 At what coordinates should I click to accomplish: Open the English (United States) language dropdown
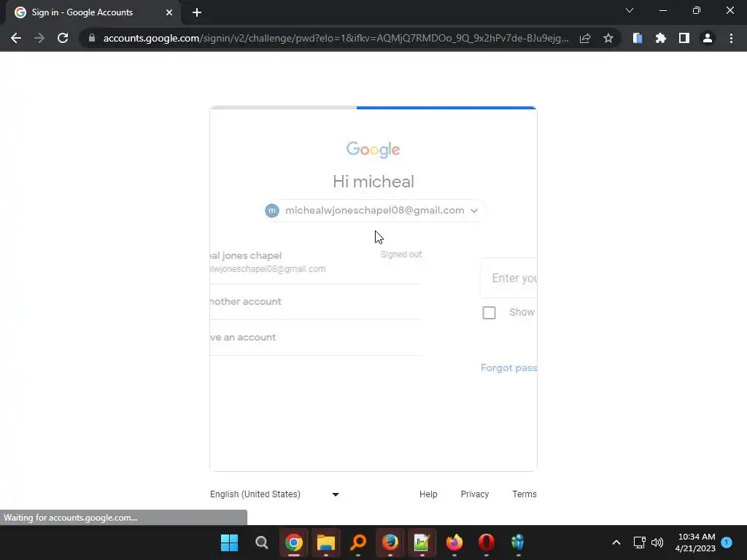[275, 494]
